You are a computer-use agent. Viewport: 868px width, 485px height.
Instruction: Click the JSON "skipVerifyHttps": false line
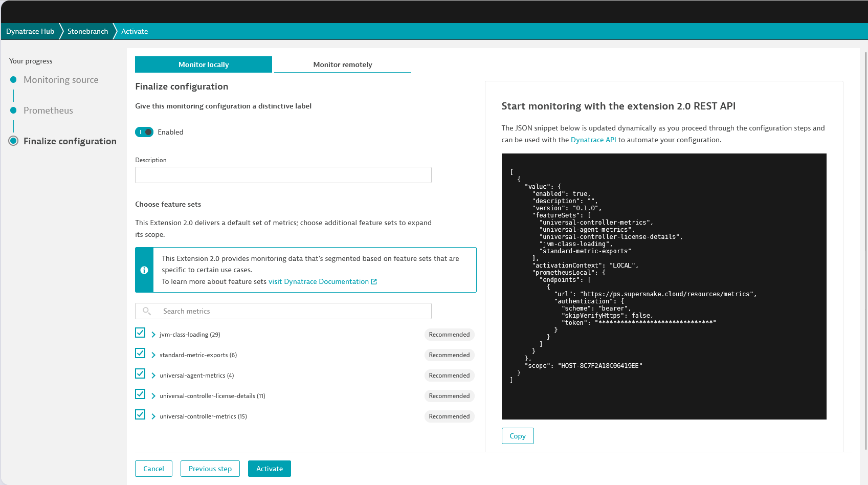(x=607, y=316)
